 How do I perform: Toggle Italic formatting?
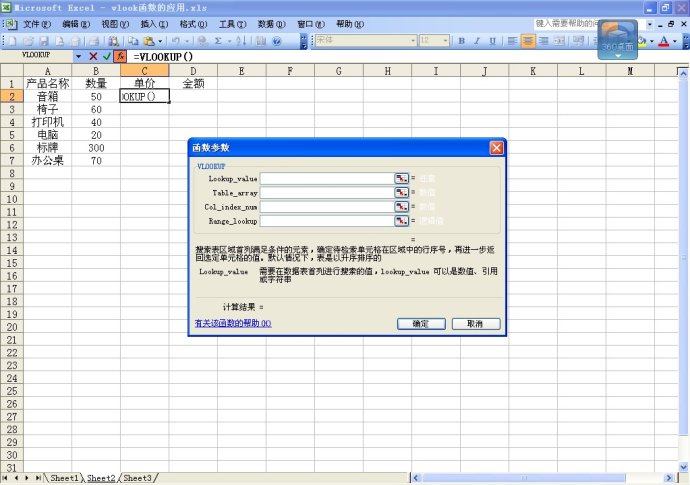coord(477,41)
